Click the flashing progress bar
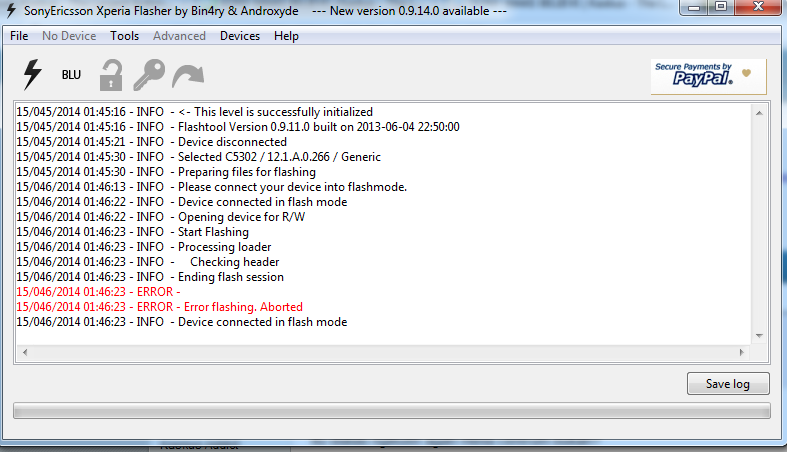The height and width of the screenshot is (452, 787). pyautogui.click(x=391, y=411)
